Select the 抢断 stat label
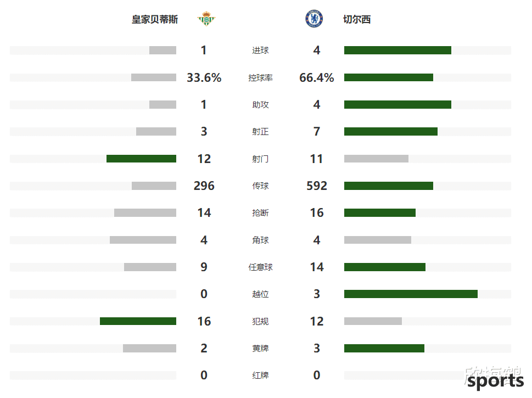The height and width of the screenshot is (398, 532). [260, 213]
